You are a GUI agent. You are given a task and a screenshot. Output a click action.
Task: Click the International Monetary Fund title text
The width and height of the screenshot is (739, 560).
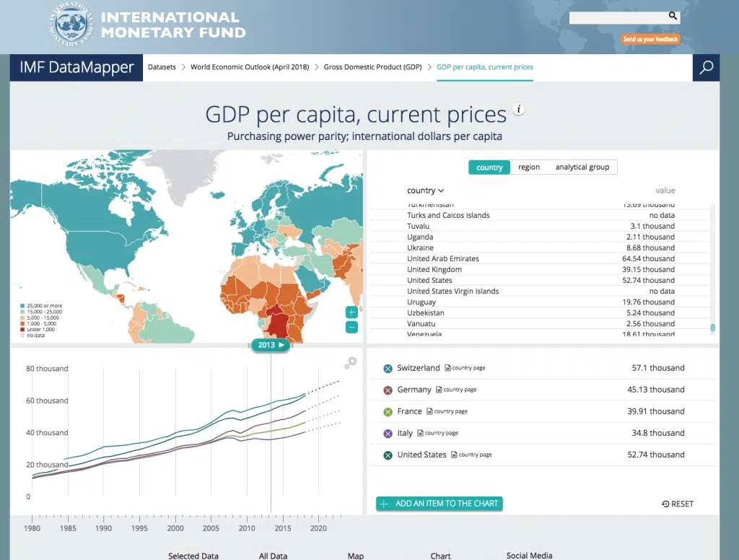tap(173, 25)
